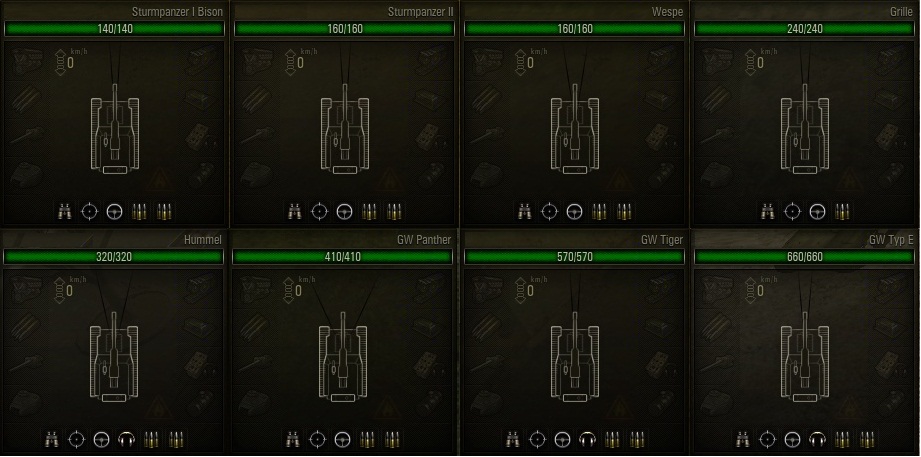Click the commander binoculars icon in Sturmpanzer I Bison panel
This screenshot has width=921, height=457.
64,211
